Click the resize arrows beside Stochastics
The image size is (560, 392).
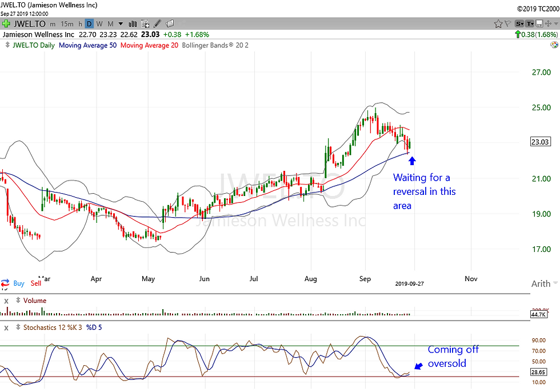click(18, 327)
